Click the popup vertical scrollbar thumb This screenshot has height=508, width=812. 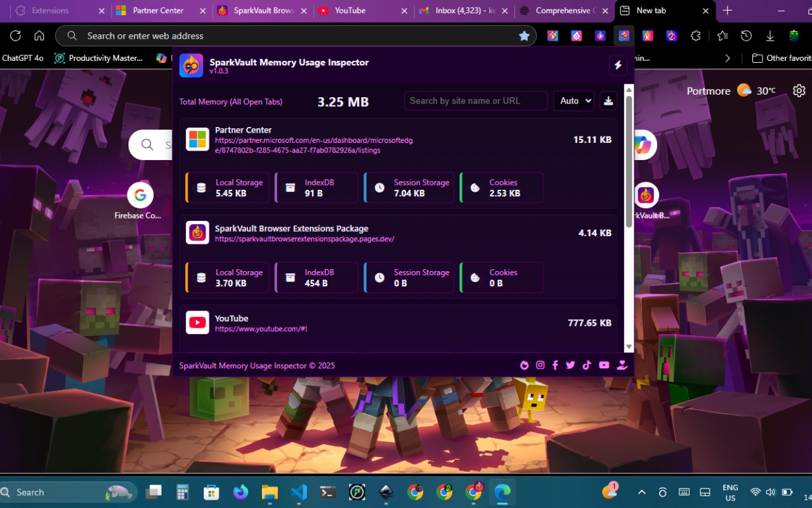pos(629,161)
